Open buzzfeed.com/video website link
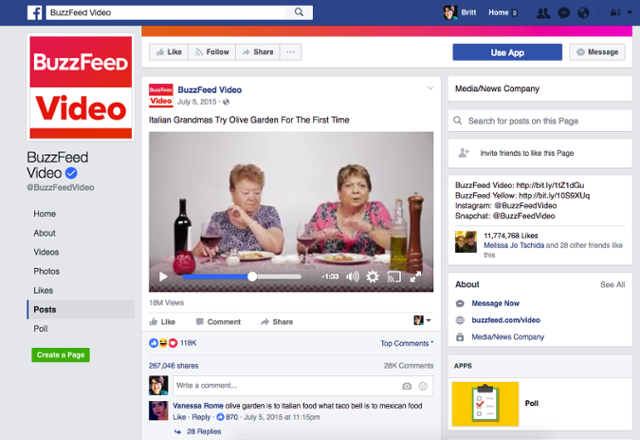The width and height of the screenshot is (640, 440). [506, 320]
